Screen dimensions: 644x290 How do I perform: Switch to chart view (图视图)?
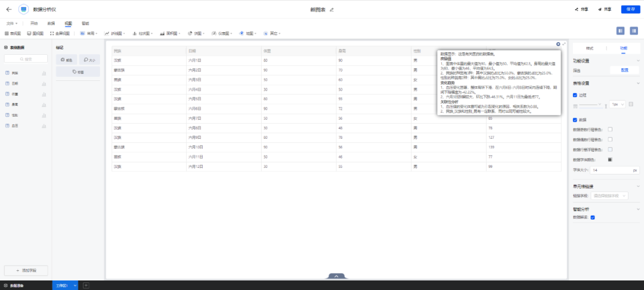tap(35, 33)
